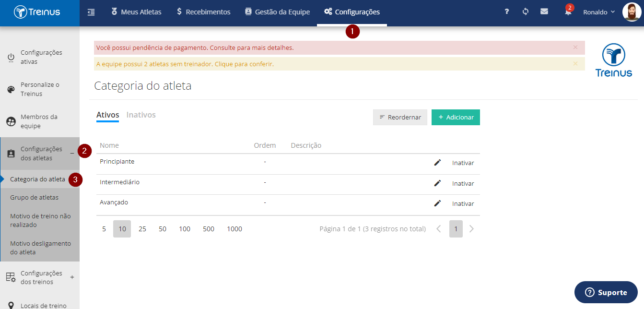Click the Configurações dos treinos grid icon

11,277
